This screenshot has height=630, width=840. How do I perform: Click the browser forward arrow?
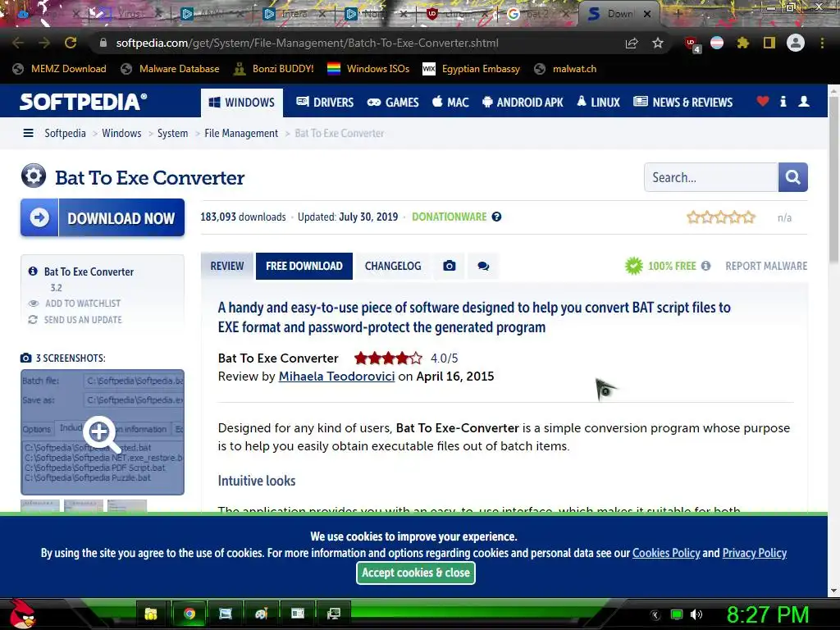click(x=44, y=43)
